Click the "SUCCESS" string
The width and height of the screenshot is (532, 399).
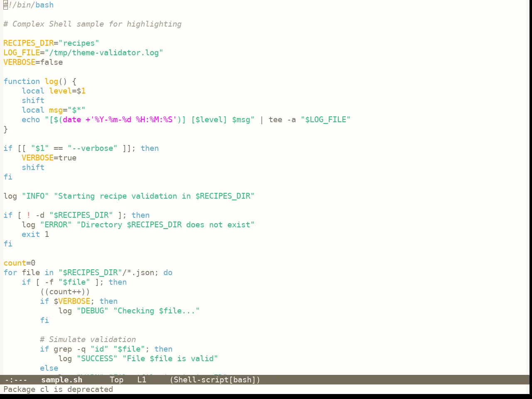[x=97, y=359]
